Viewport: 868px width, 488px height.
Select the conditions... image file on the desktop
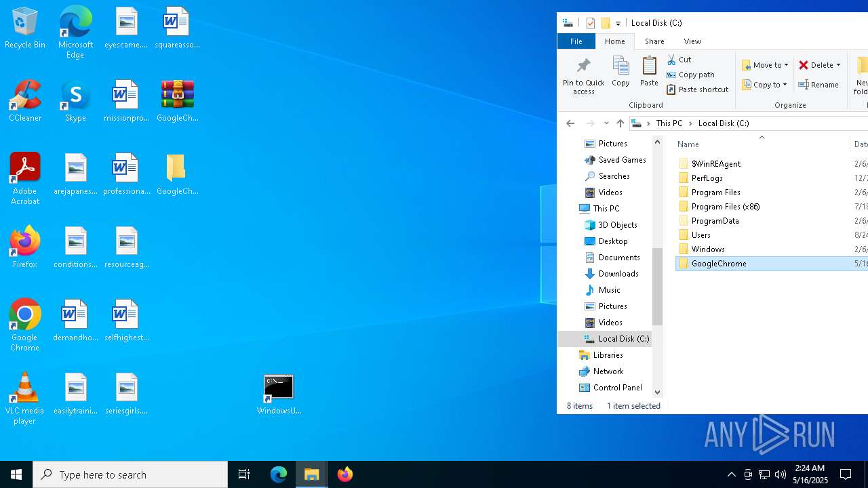(75, 248)
